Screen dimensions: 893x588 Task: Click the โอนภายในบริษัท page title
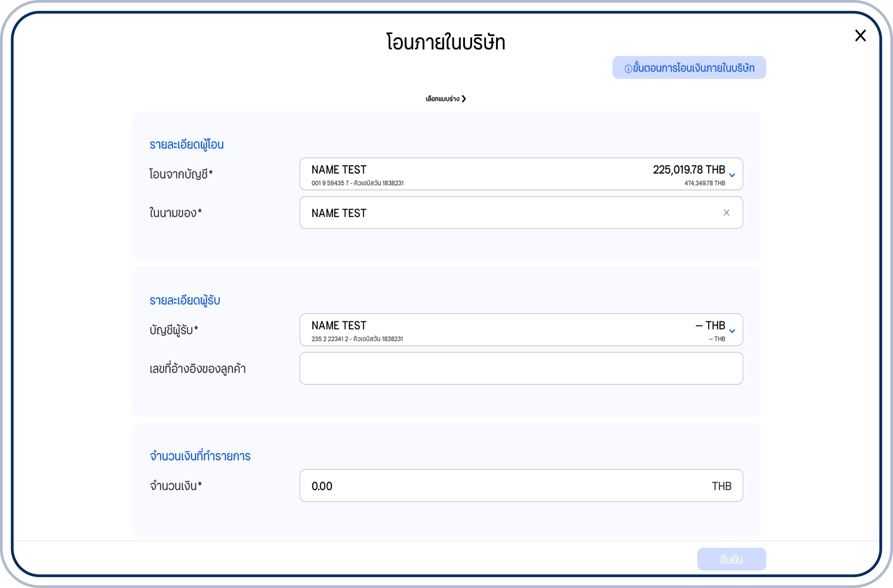(x=446, y=42)
